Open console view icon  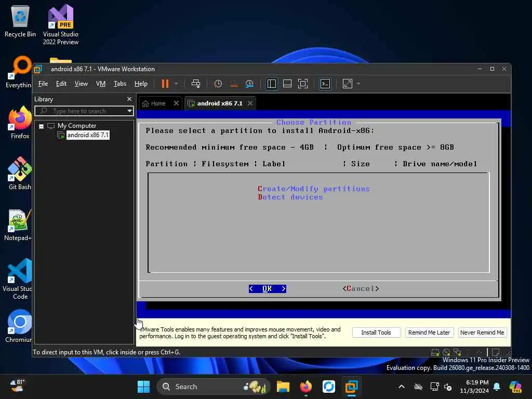325,84
